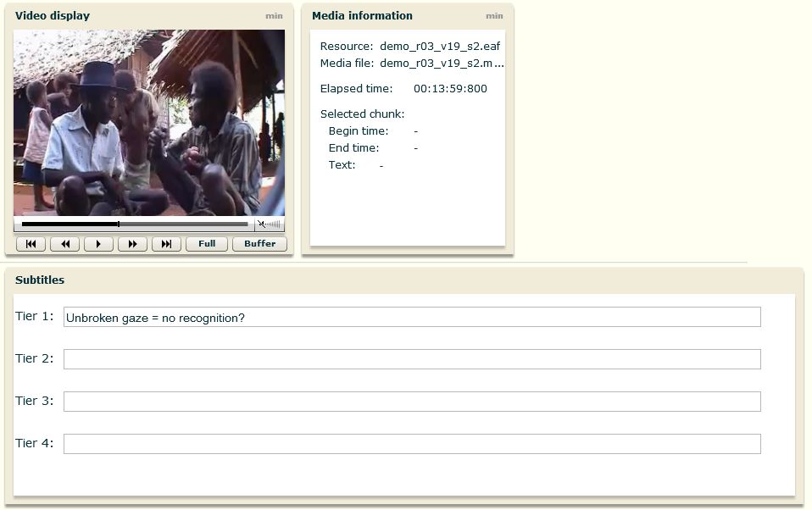The width and height of the screenshot is (812, 510).
Task: Click the resource name demo_r03_v19_s2.eaf
Action: [440, 47]
